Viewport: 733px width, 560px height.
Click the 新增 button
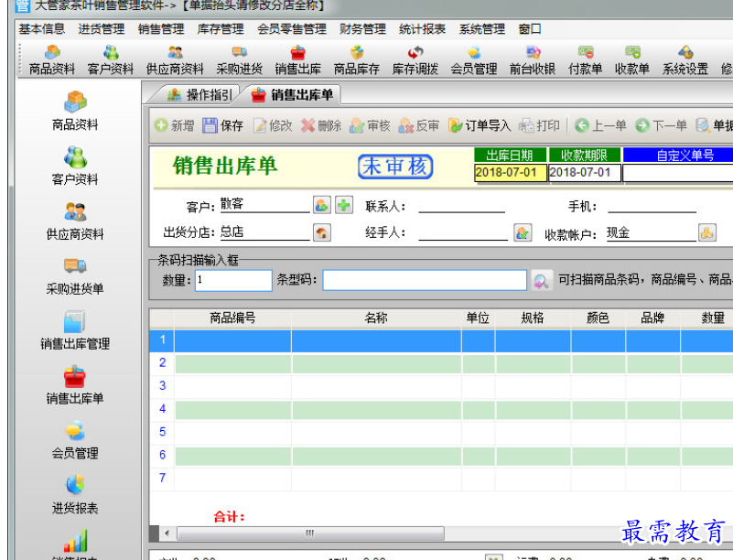pyautogui.click(x=174, y=125)
